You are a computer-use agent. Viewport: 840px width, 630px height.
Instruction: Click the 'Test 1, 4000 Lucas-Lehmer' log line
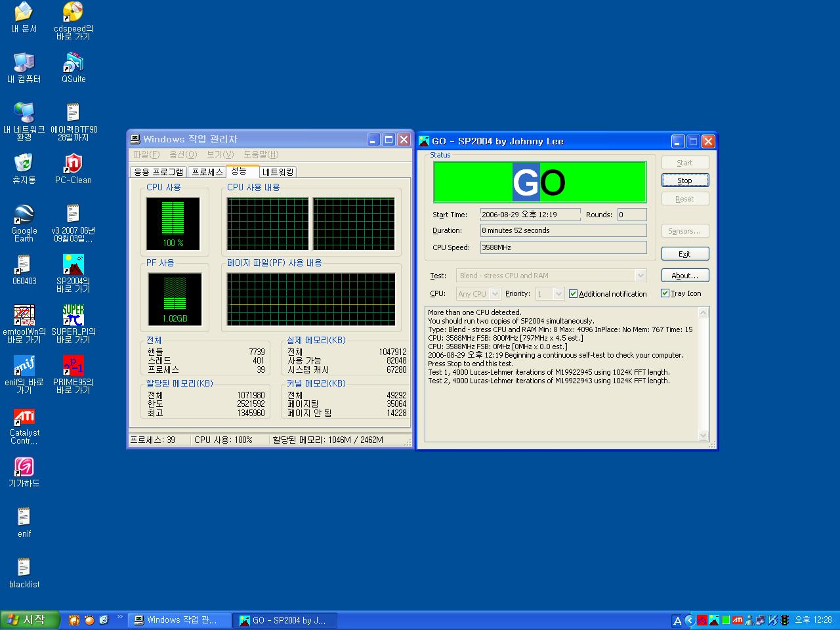coord(549,372)
